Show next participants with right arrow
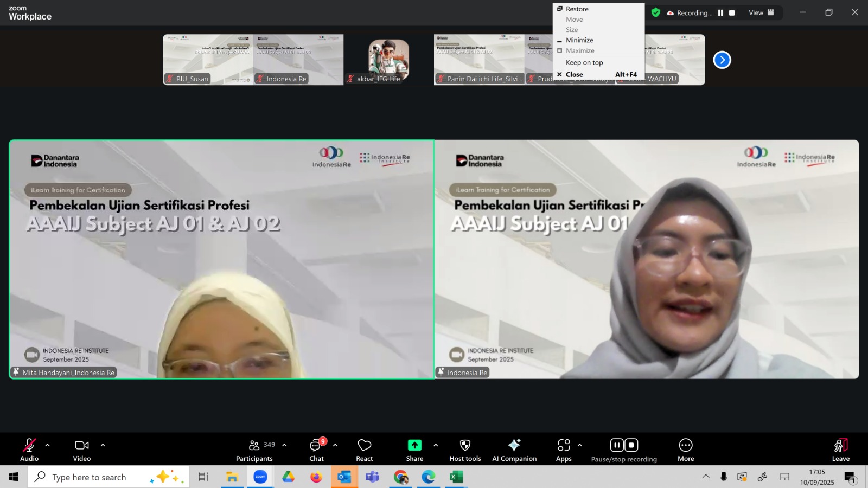This screenshot has height=488, width=868. coord(722,60)
